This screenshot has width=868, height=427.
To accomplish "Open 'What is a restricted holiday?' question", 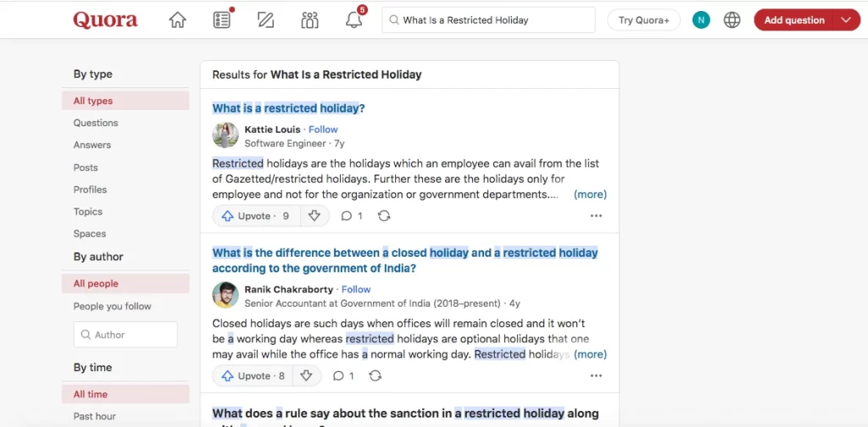I will click(289, 108).
